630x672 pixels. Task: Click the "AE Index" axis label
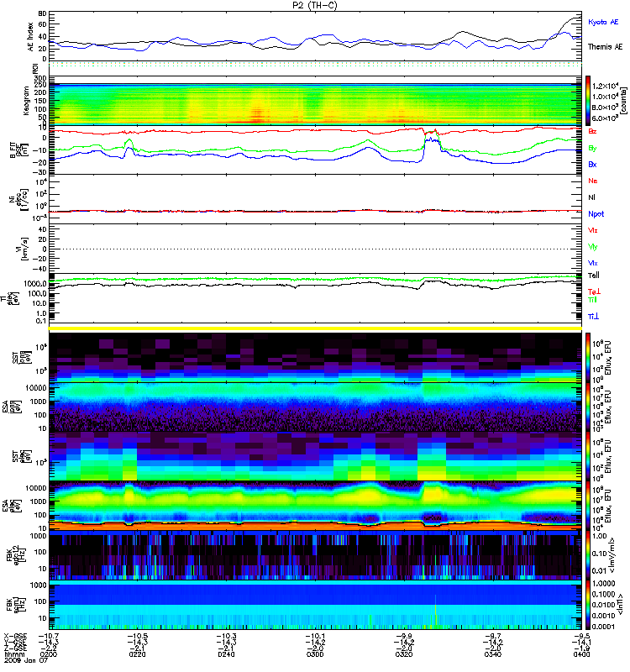pos(30,37)
